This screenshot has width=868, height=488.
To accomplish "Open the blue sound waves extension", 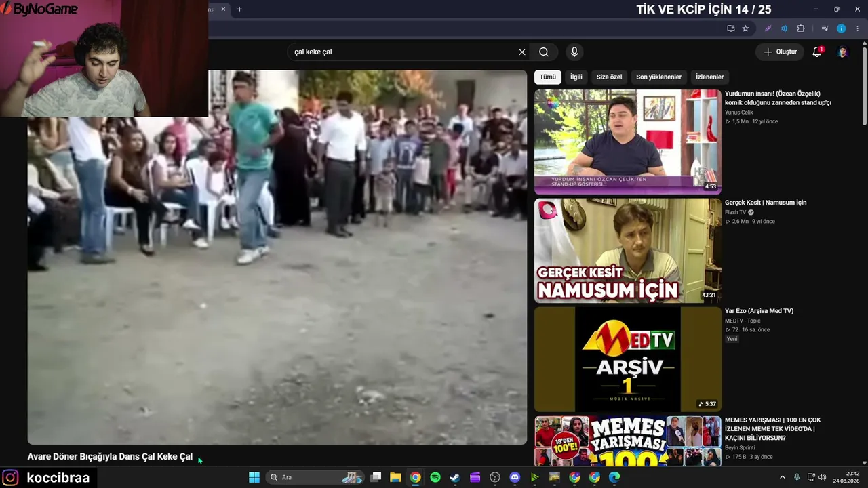I will coord(784,28).
